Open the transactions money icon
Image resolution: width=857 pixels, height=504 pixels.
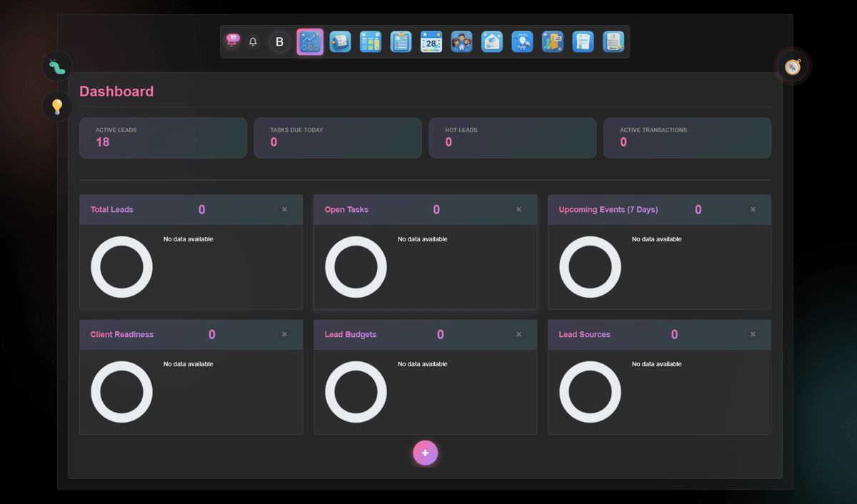[x=552, y=41]
